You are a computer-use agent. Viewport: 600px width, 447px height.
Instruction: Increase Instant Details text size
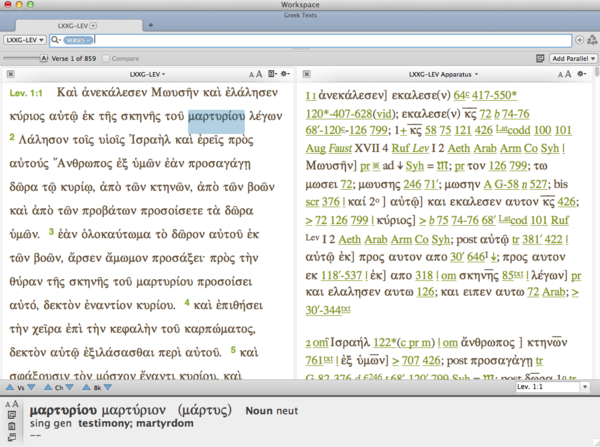[15, 404]
